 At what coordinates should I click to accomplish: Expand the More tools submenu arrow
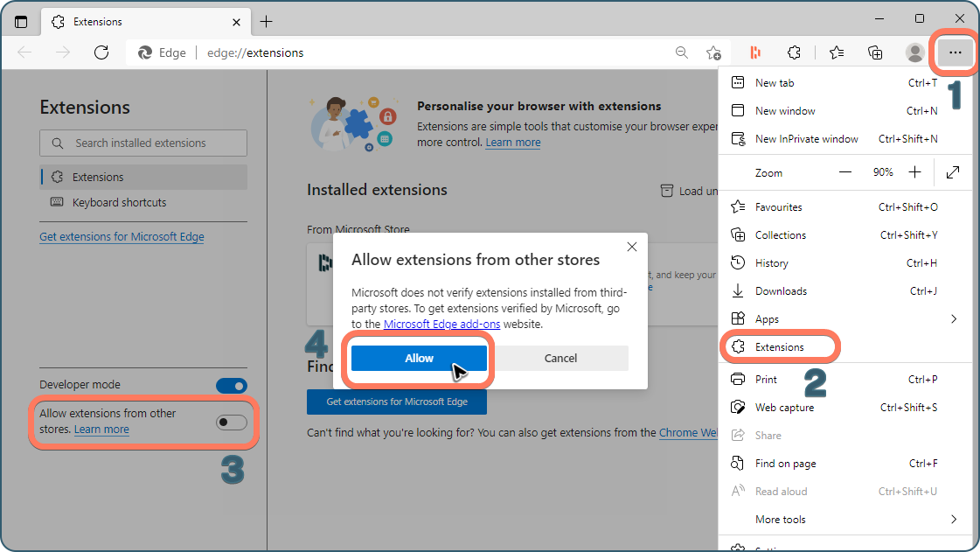[x=954, y=519]
